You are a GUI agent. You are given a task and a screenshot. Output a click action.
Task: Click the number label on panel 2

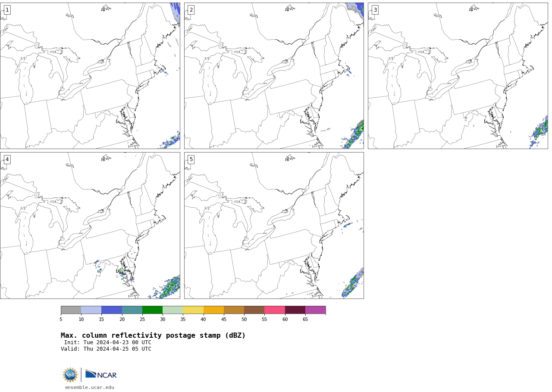191,10
